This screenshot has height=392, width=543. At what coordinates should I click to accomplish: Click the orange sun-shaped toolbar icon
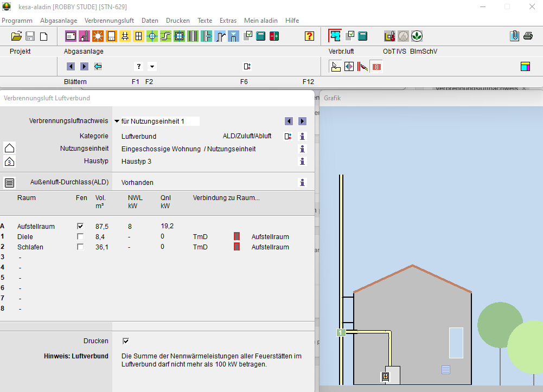click(x=98, y=36)
